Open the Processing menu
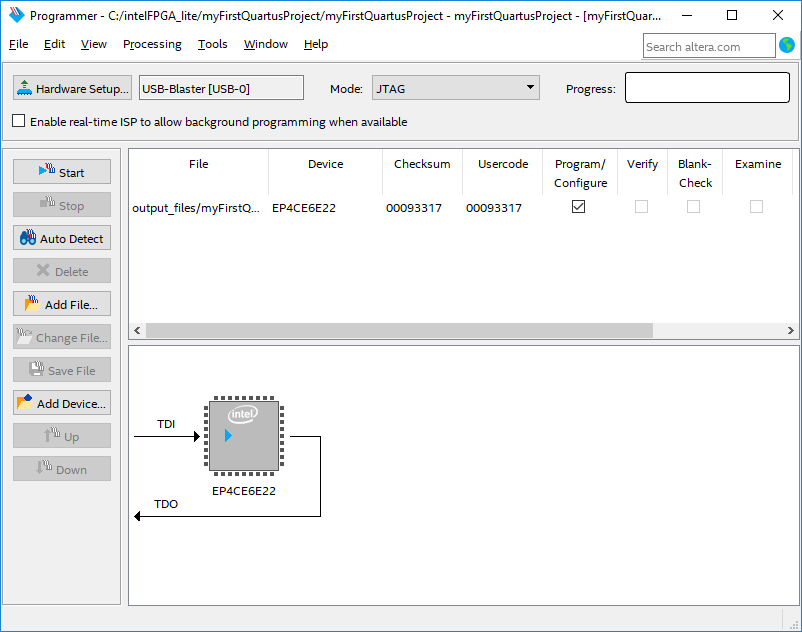This screenshot has height=632, width=802. 152,44
